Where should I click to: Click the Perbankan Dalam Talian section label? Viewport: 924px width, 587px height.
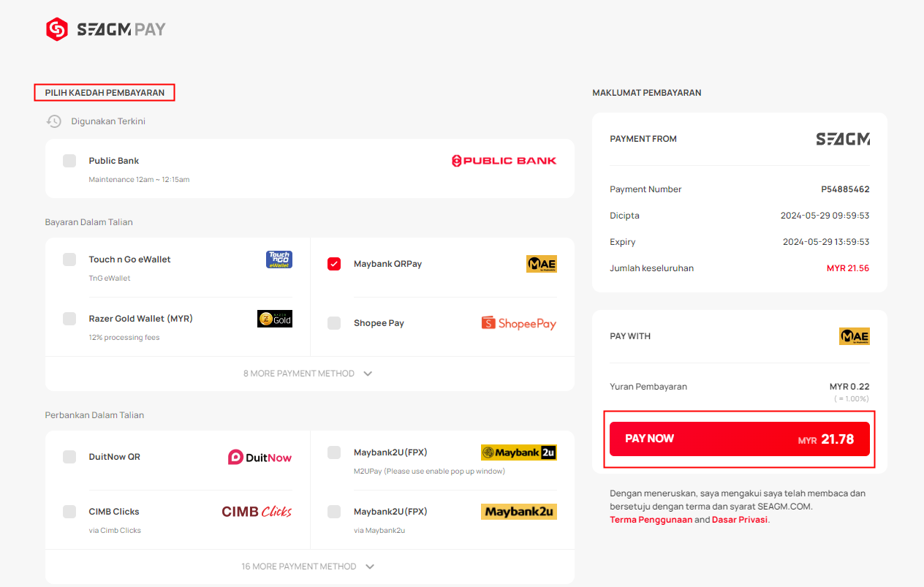pyautogui.click(x=95, y=415)
